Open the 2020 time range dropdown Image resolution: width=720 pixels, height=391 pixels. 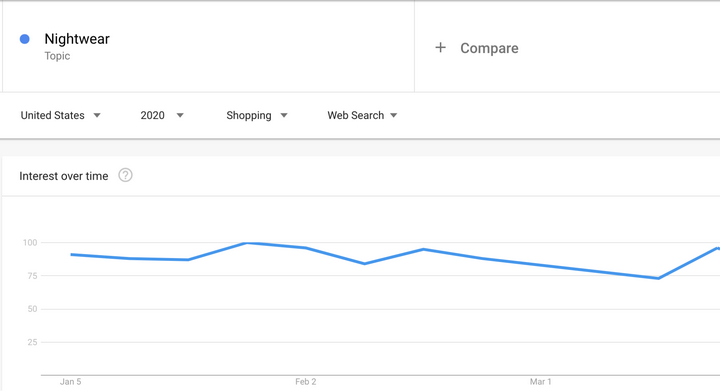pyautogui.click(x=162, y=115)
